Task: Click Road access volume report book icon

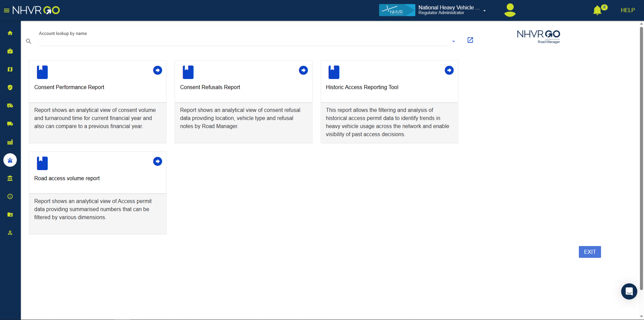Action: (42, 163)
